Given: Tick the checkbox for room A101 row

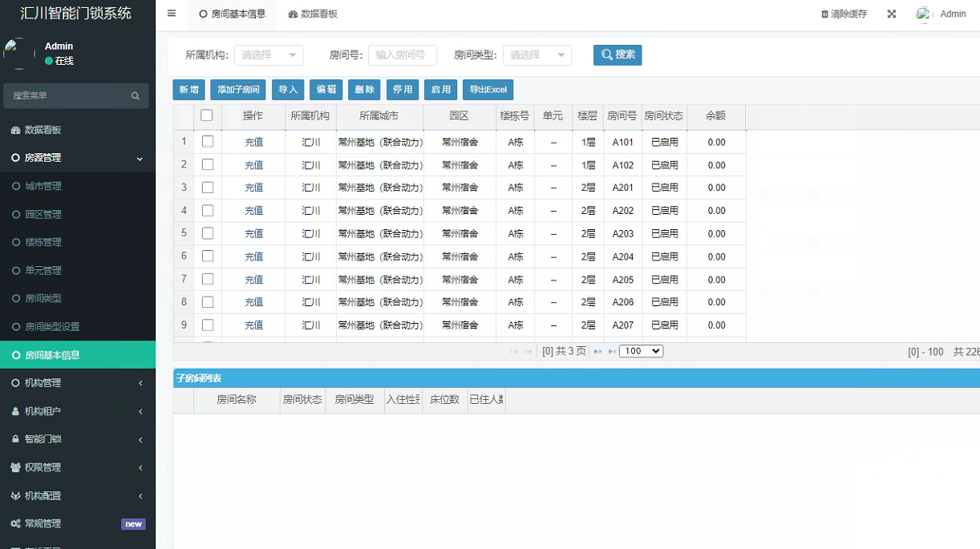Looking at the screenshot, I should point(208,142).
